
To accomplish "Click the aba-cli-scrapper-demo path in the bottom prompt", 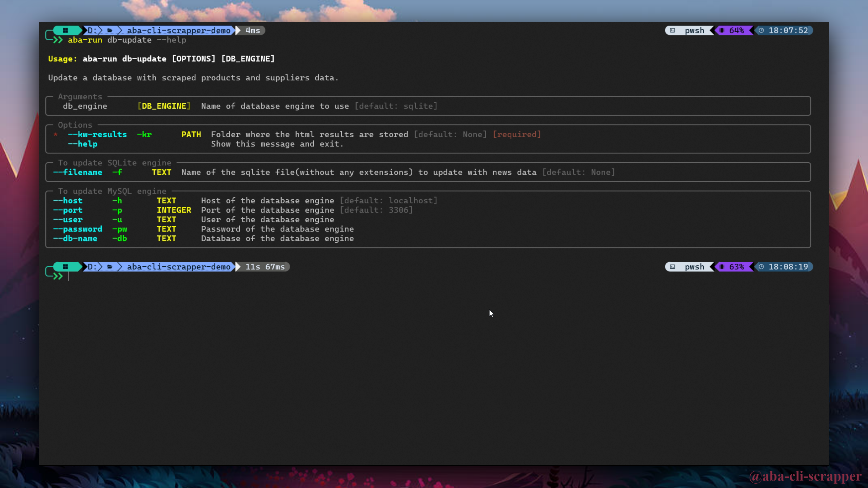I will click(179, 267).
